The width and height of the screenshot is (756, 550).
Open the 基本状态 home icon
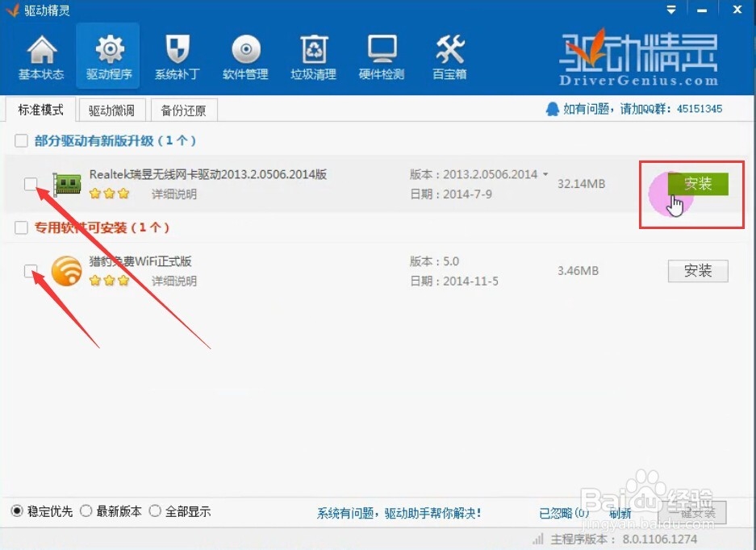point(41,50)
